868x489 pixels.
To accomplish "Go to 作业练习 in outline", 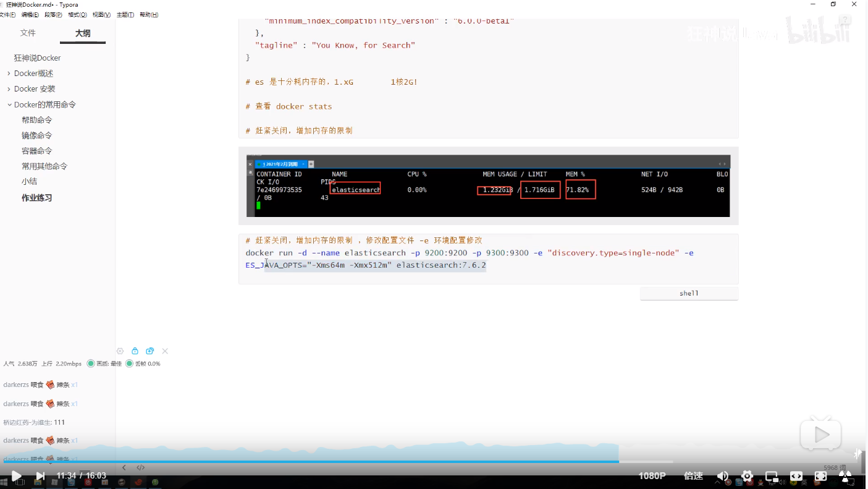I will [37, 198].
